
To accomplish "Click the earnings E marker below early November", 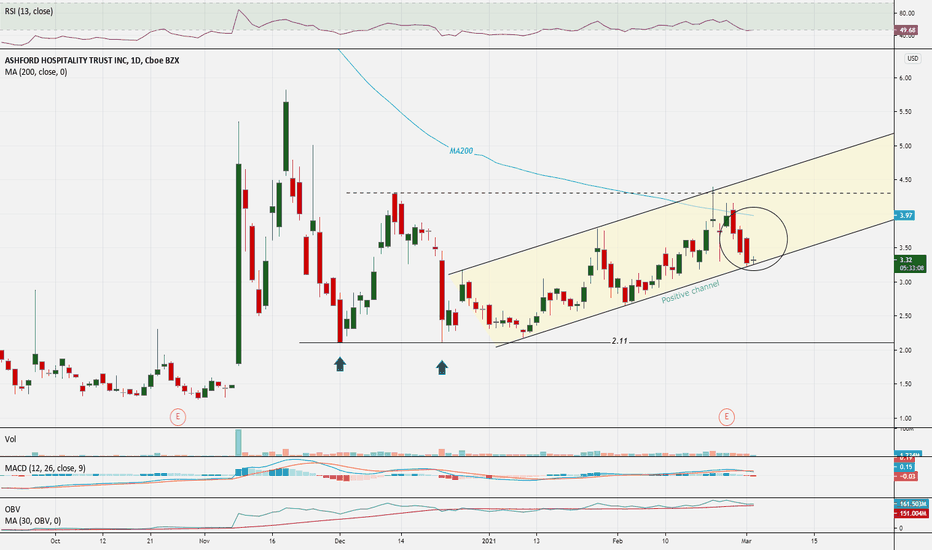I will point(177,417).
